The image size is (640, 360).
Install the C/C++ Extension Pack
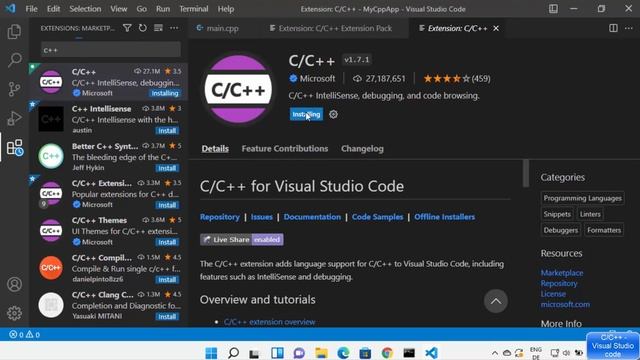coord(167,205)
